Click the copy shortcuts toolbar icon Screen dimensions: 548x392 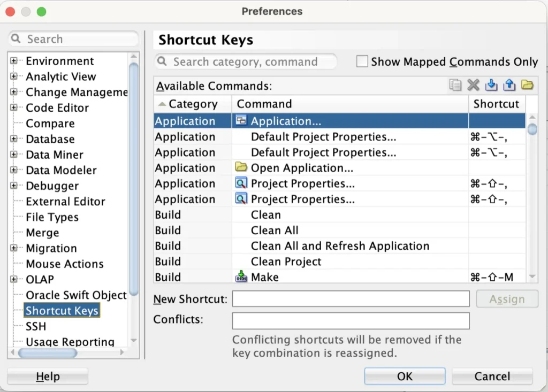(x=455, y=85)
